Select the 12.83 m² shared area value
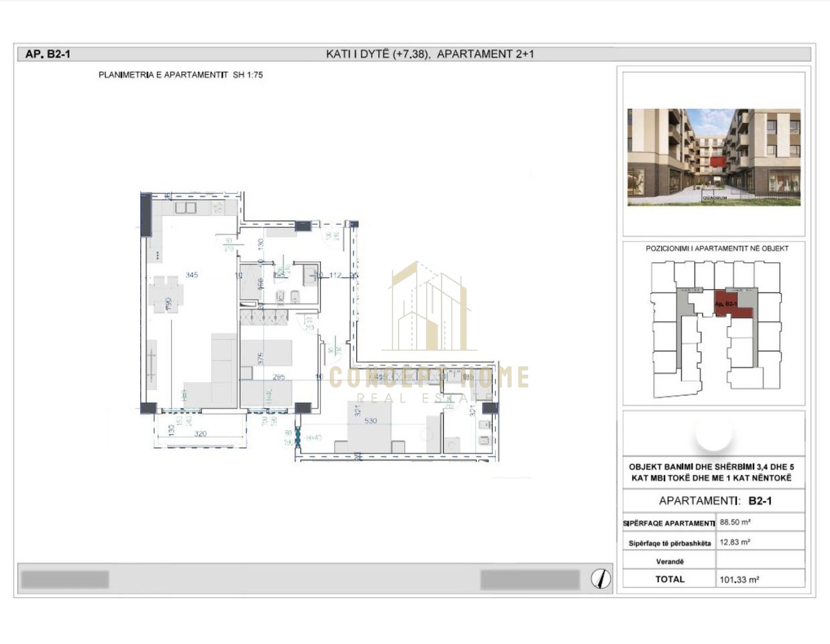The height and width of the screenshot is (644, 830). click(x=735, y=541)
